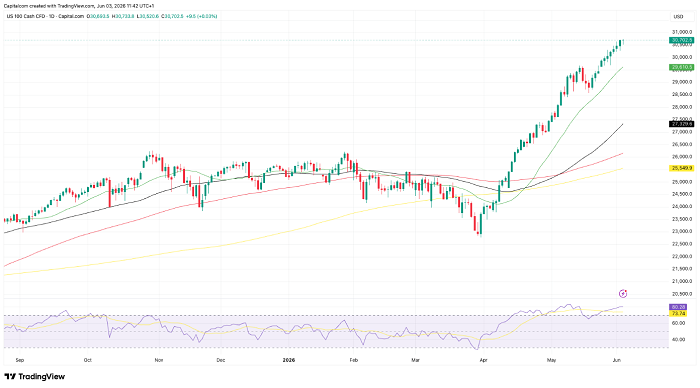Viewport: 700px width, 388px height.
Task: Click the purple RSI value label 80.28
Action: [x=678, y=307]
